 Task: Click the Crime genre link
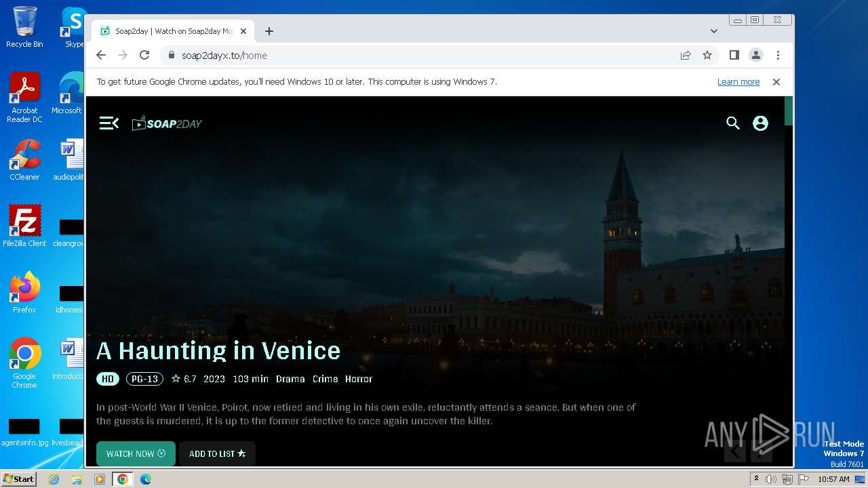click(x=325, y=379)
